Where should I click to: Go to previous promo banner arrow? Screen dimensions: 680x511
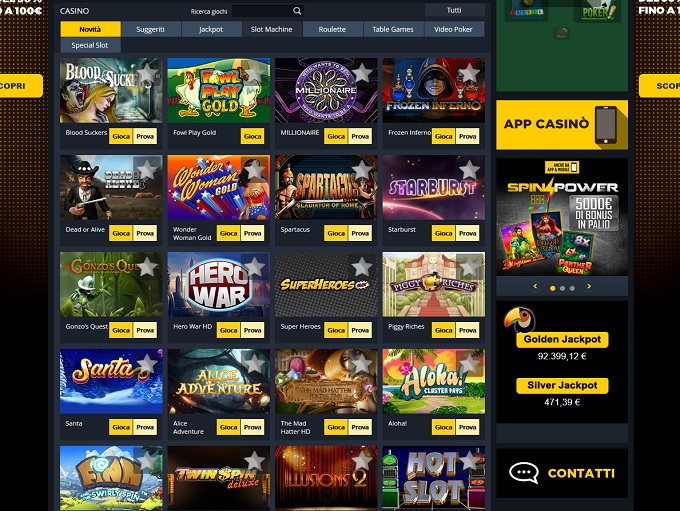coord(535,286)
